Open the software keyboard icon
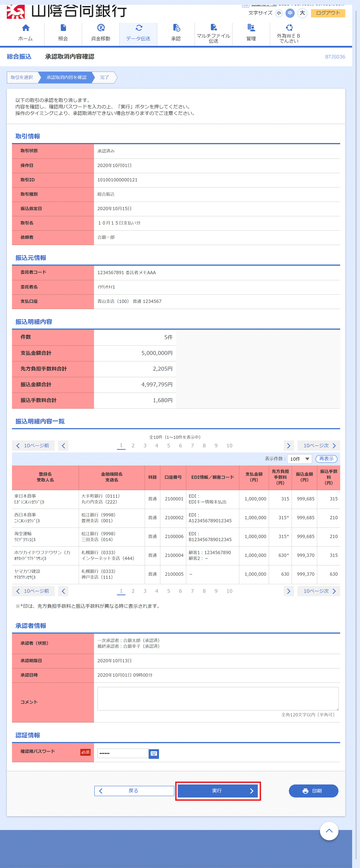 click(x=154, y=754)
